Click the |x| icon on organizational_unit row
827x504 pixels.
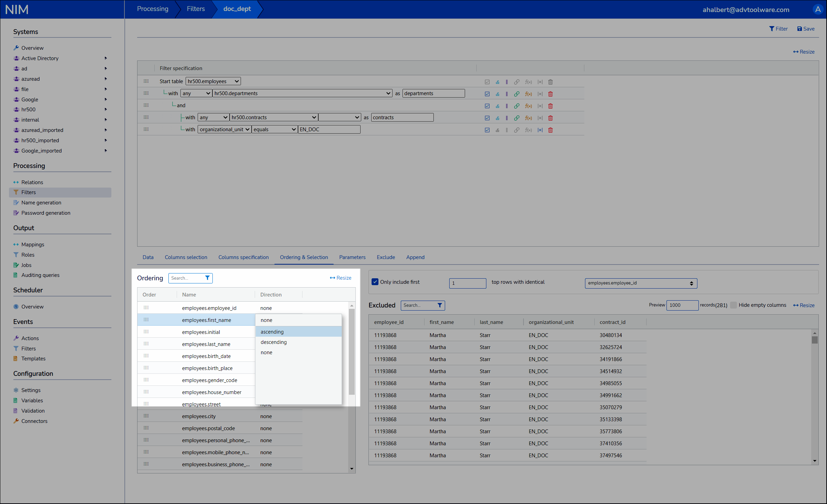pyautogui.click(x=540, y=130)
